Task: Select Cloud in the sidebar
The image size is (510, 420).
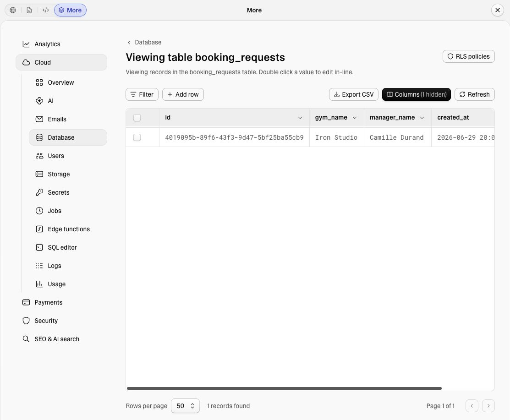Action: [61, 62]
